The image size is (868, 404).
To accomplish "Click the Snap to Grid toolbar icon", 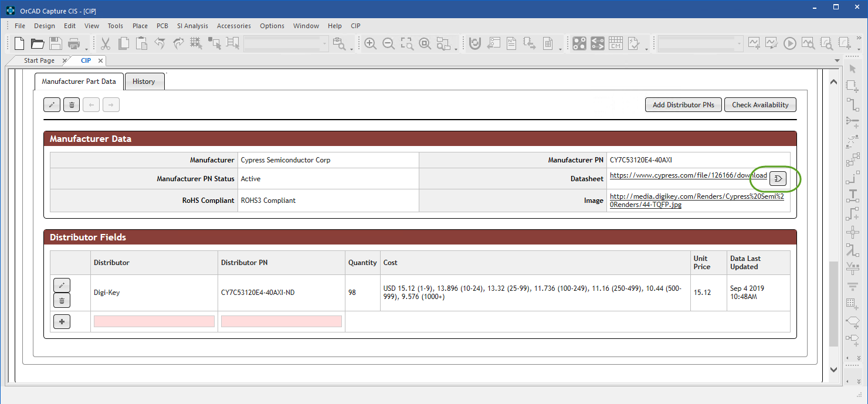I will (x=195, y=43).
